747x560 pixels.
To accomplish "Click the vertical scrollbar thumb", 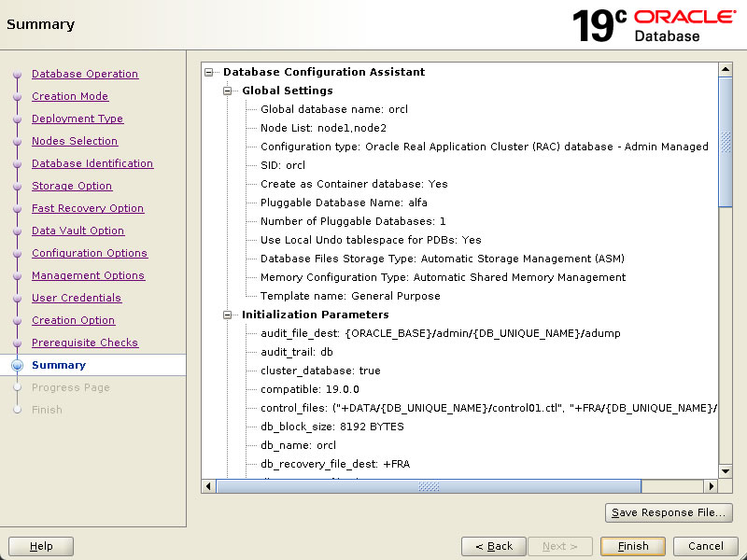I will (x=726, y=142).
